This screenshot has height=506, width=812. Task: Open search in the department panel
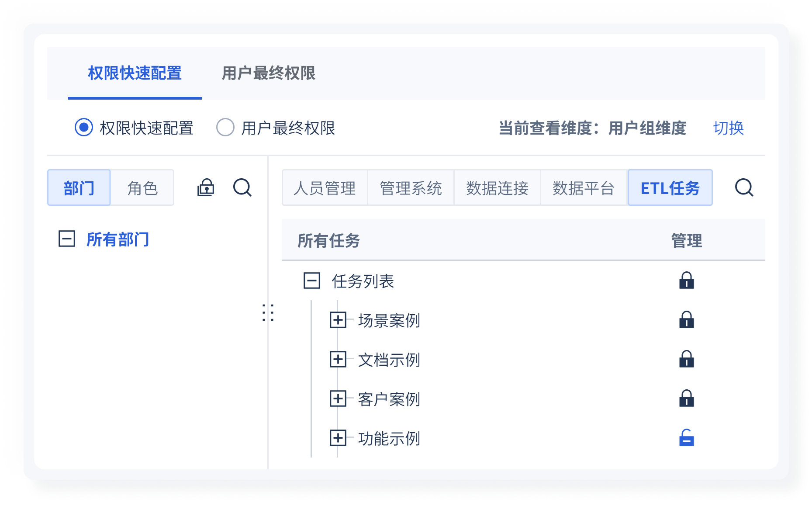click(242, 187)
